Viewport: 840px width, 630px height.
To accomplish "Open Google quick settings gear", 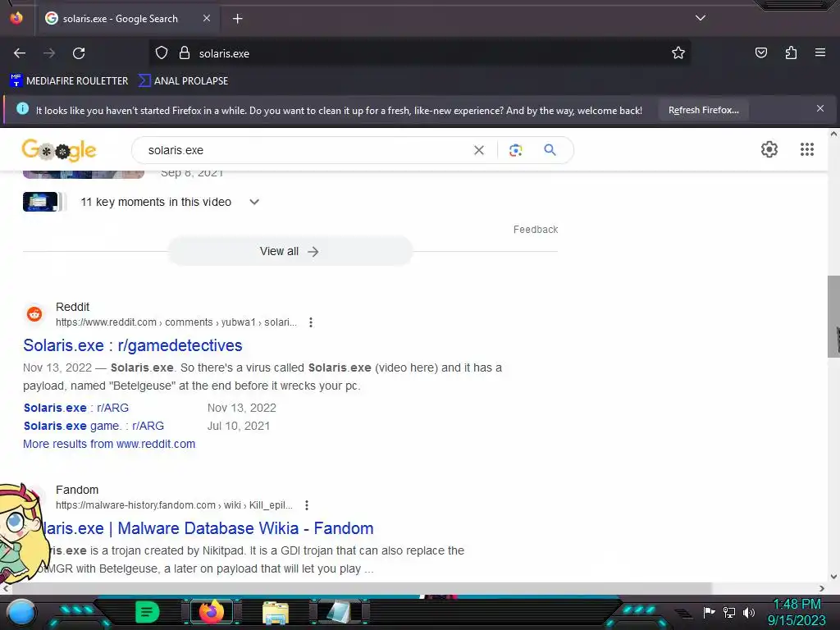I will pyautogui.click(x=769, y=149).
